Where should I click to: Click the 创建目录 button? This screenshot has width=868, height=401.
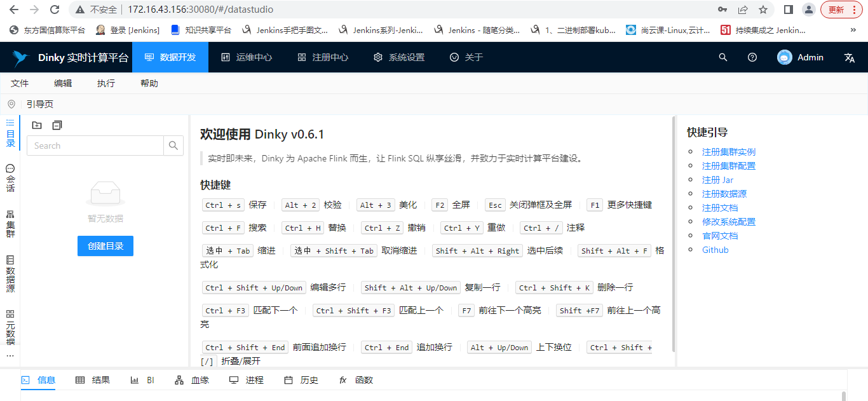pos(105,246)
